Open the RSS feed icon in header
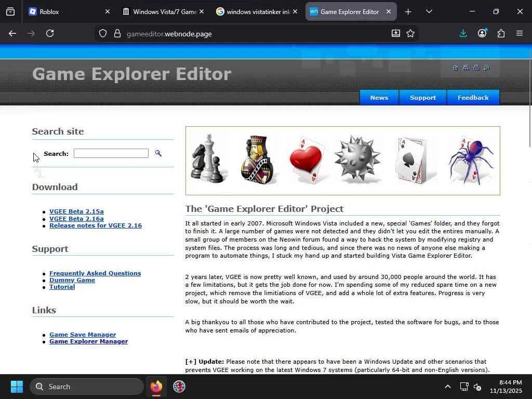Viewport: 532px width, 399px height. coord(487,68)
